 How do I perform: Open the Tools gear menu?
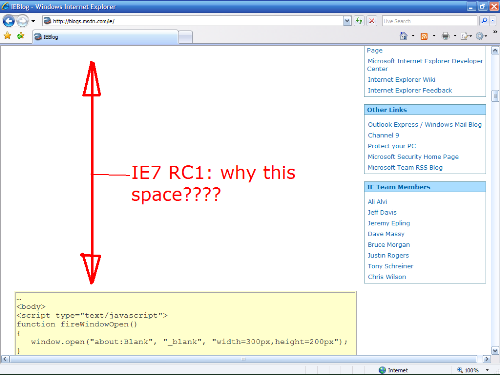(x=481, y=36)
